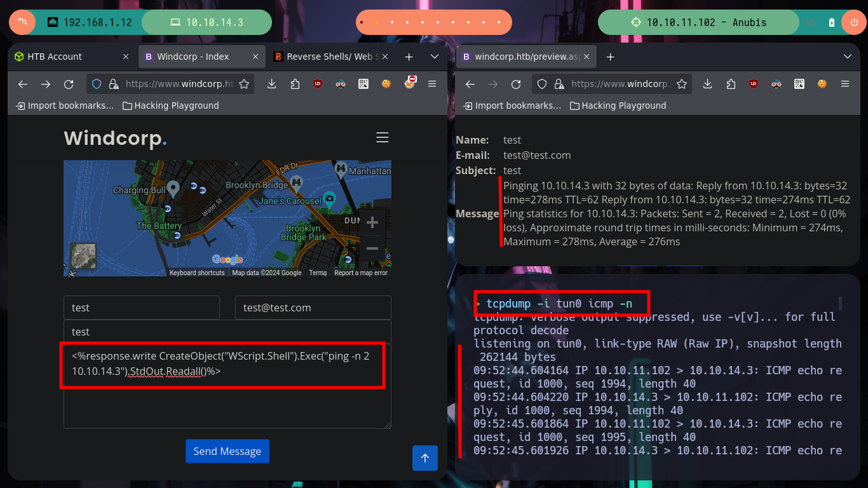Click the Windcorp logo link
The height and width of the screenshot is (488, 868).
115,138
